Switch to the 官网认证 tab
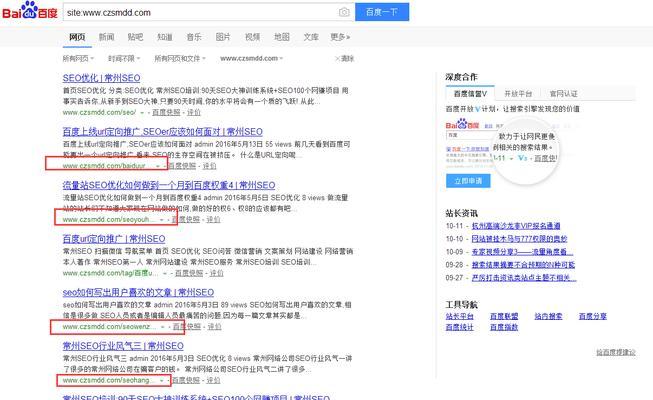This screenshot has width=653, height=400. [x=563, y=93]
